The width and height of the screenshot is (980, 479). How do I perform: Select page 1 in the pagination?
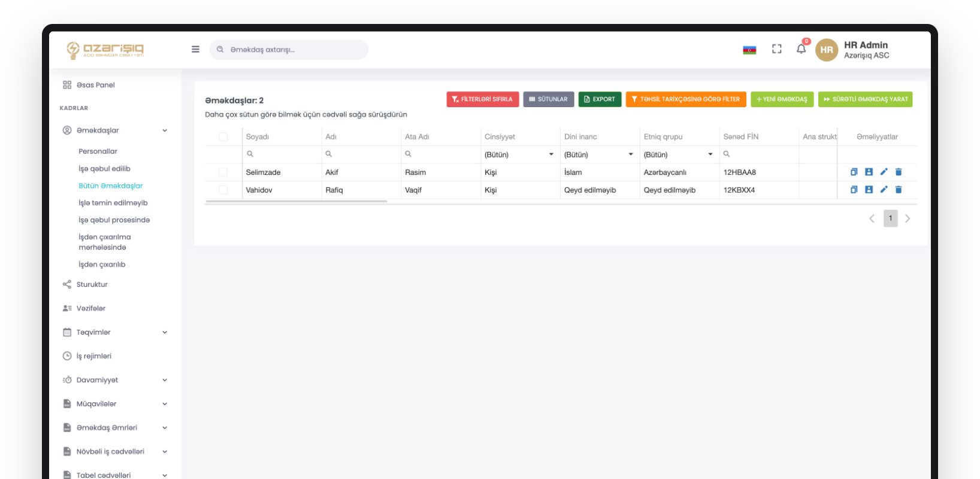click(x=890, y=219)
